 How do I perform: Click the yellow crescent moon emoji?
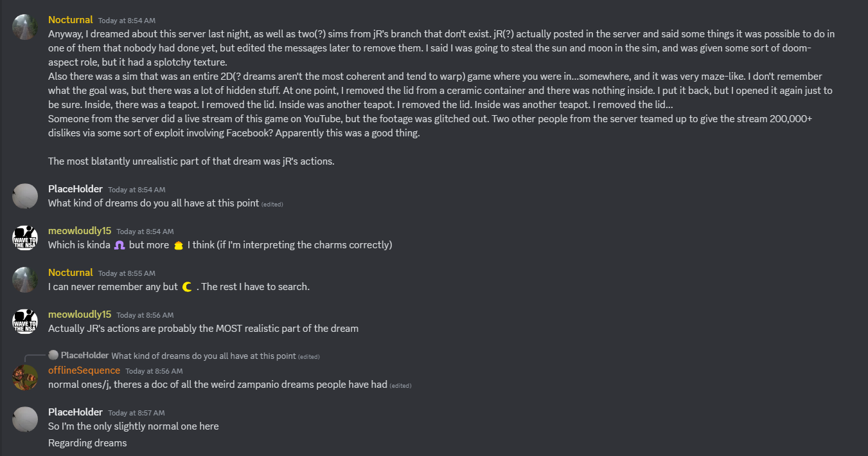(x=187, y=287)
